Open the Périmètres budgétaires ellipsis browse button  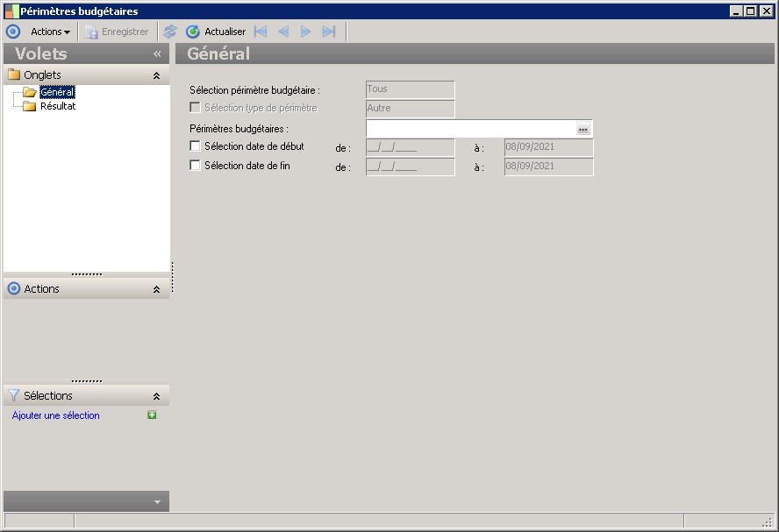coord(583,129)
